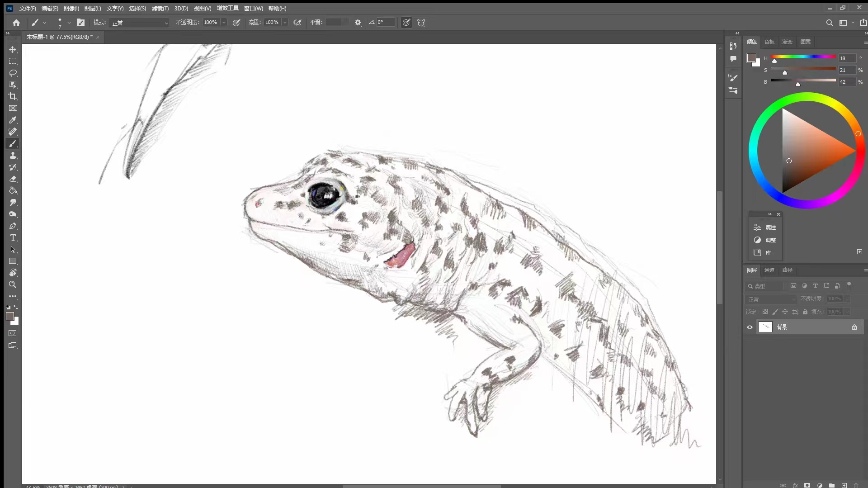This screenshot has width=868, height=488.
Task: Expand the 不透明度 opacity dropdown arrow
Action: tap(224, 23)
